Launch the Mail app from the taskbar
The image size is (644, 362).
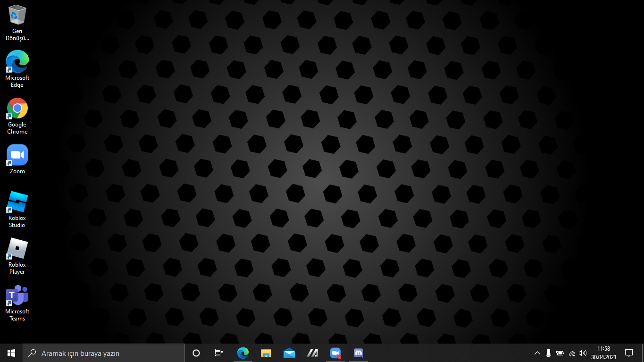click(x=289, y=353)
